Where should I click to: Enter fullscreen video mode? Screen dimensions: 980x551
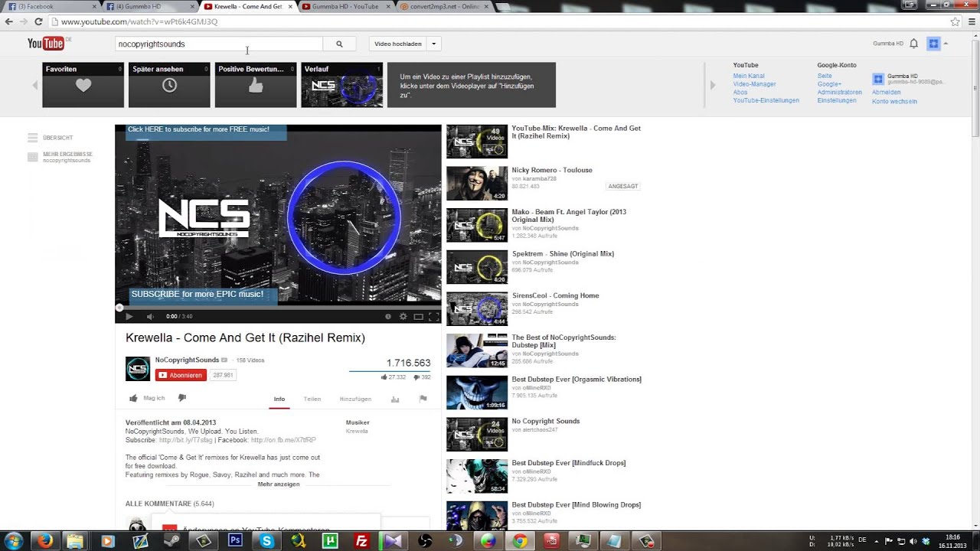pos(433,316)
